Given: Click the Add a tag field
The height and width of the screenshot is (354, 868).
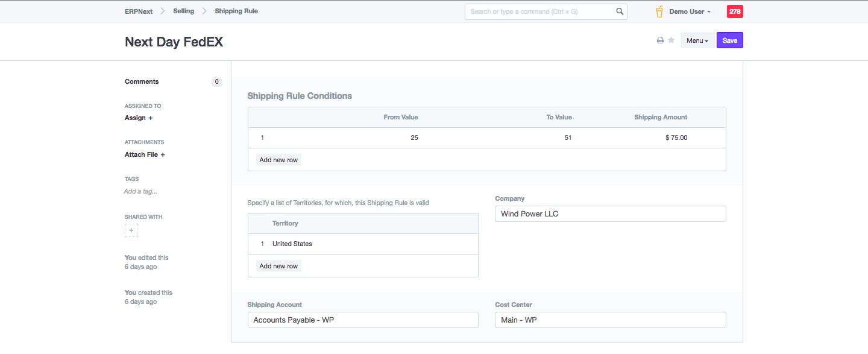Looking at the screenshot, I should [140, 192].
